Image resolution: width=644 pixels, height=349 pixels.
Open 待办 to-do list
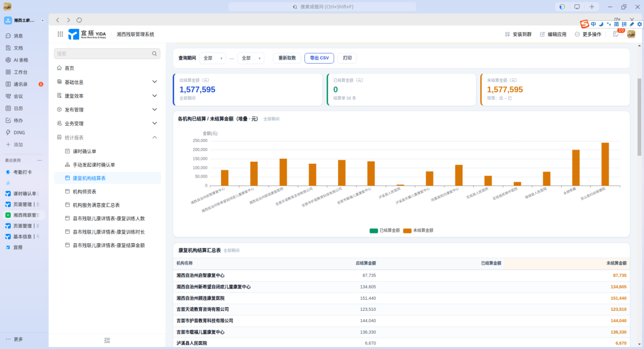(x=14, y=121)
